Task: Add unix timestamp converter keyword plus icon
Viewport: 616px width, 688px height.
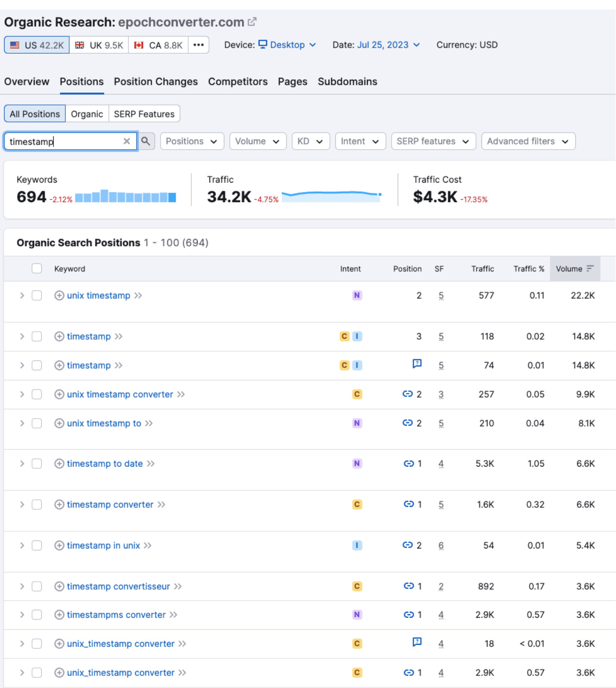Action: coord(59,394)
